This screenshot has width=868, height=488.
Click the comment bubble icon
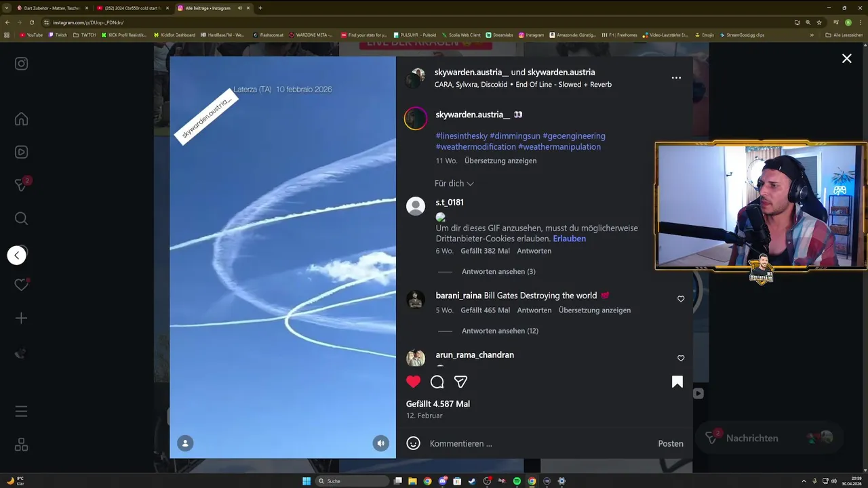click(437, 382)
